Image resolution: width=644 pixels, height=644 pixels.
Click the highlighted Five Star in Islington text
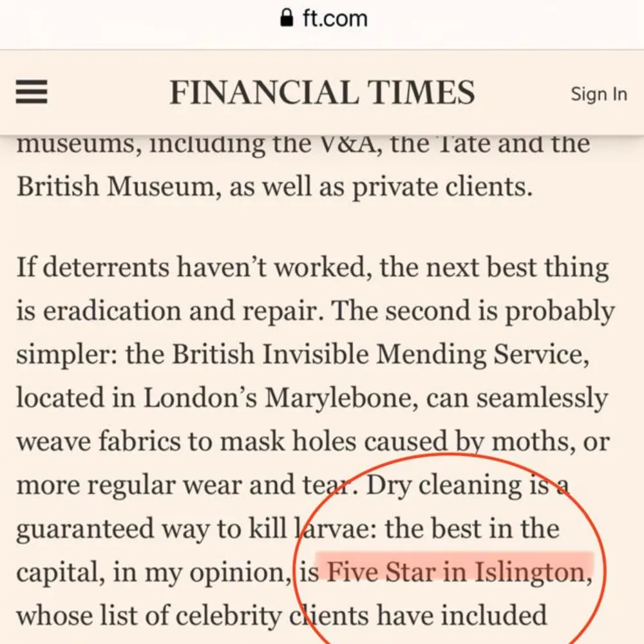tap(455, 571)
